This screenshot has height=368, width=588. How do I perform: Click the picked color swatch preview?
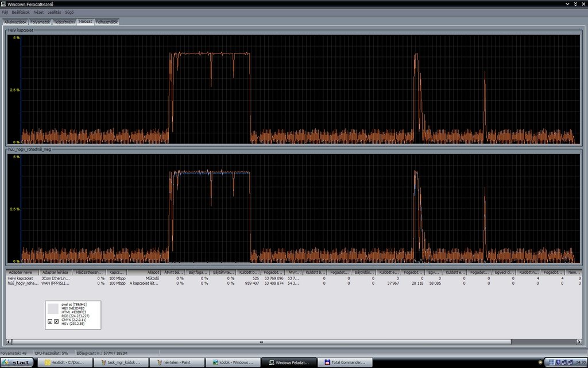(53, 309)
